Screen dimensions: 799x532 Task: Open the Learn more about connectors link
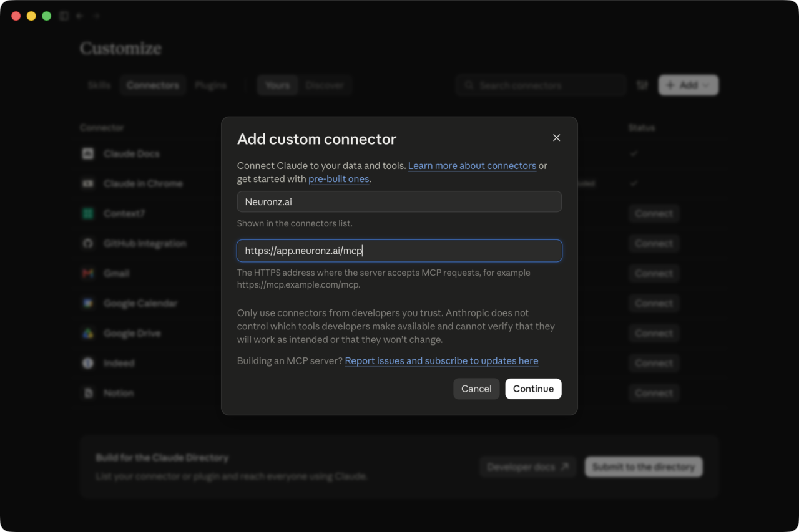(472, 166)
